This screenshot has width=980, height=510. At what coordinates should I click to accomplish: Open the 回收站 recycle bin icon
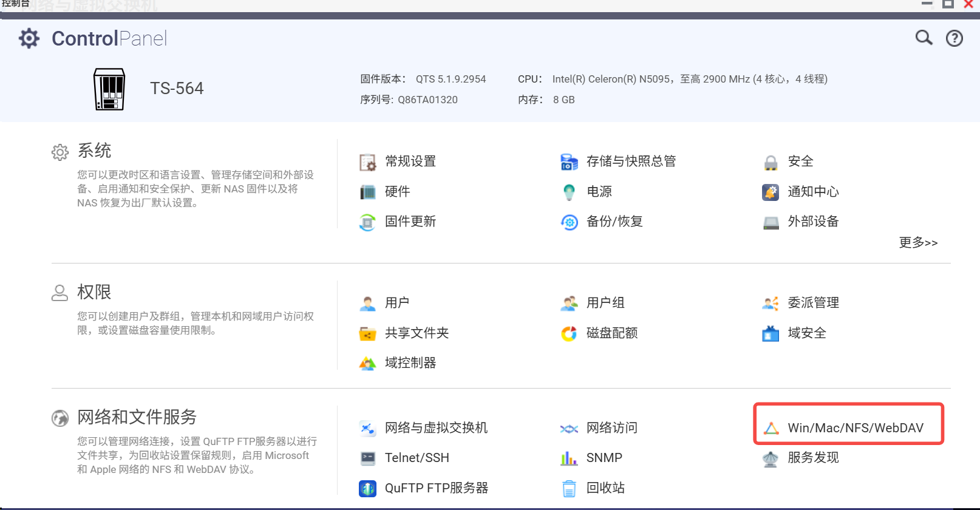pyautogui.click(x=569, y=488)
